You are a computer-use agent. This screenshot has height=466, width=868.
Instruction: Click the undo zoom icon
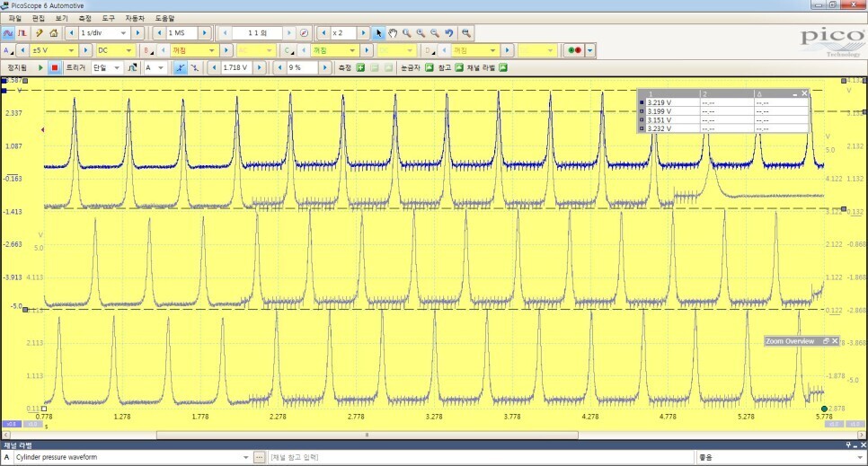[x=449, y=33]
